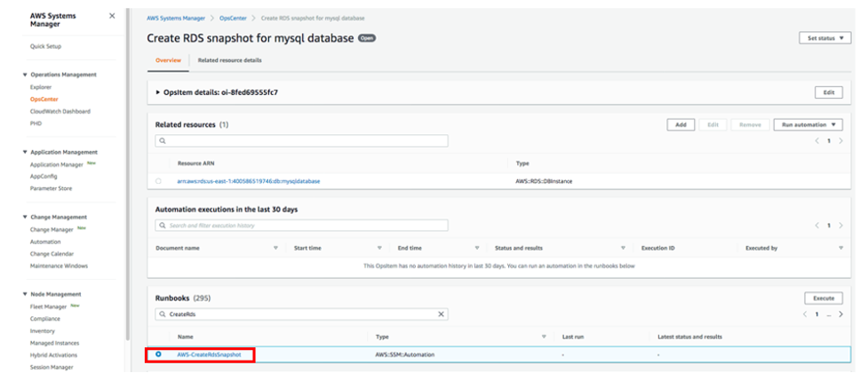Image resolution: width=868 pixels, height=373 pixels.
Task: Collapse the Node Management section
Action: pos(24,295)
